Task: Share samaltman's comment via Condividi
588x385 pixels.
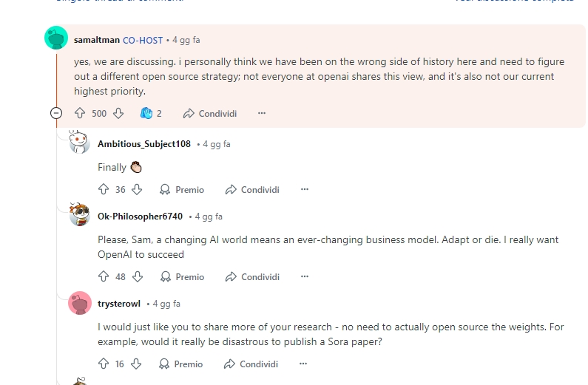Action: click(210, 114)
